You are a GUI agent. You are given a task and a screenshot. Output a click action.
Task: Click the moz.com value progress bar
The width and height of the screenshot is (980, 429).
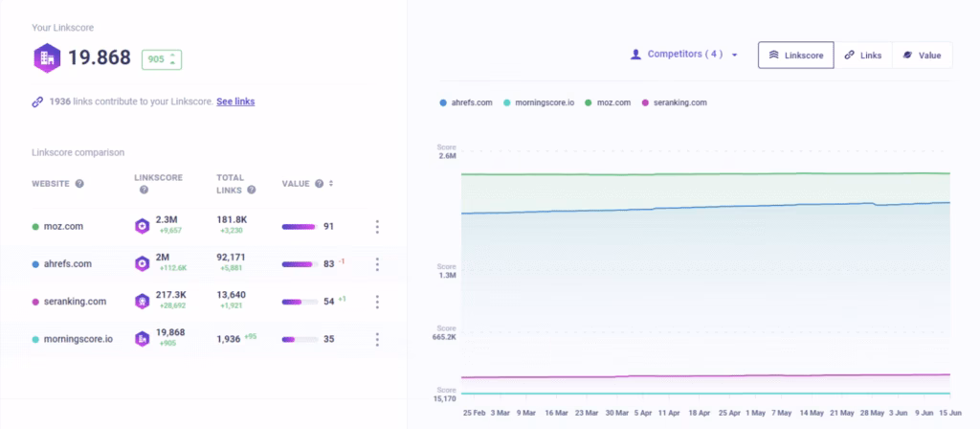coord(299,227)
